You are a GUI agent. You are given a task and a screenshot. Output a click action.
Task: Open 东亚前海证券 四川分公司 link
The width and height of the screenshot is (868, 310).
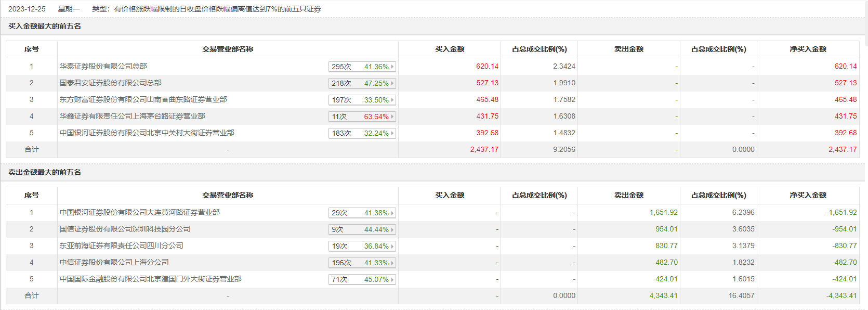(x=122, y=246)
